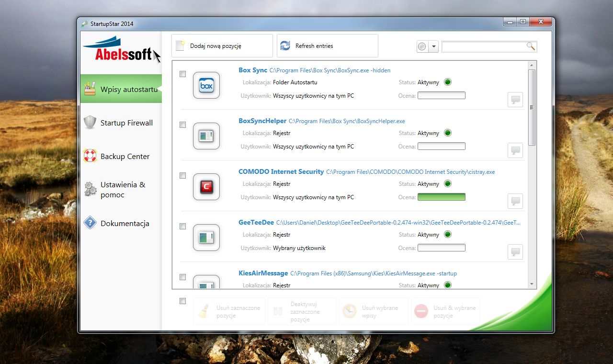
Task: Click text 'Folder Autostartu'
Action: tap(295, 82)
